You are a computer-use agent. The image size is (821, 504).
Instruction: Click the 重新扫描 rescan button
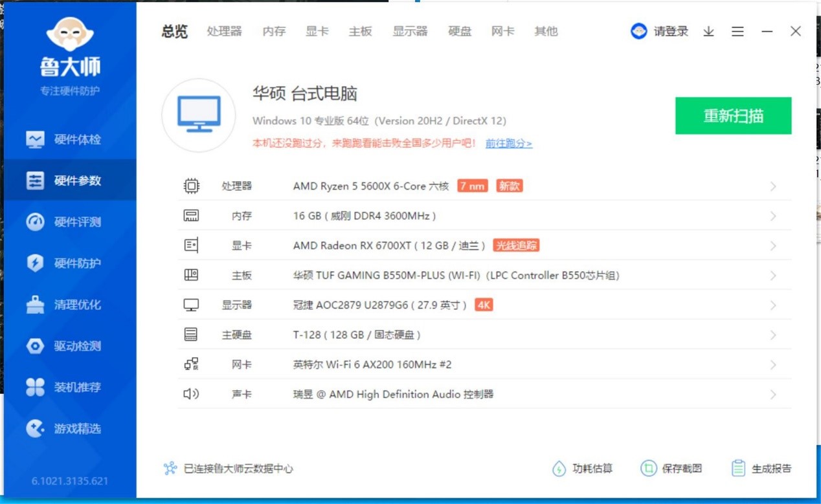pyautogui.click(x=734, y=115)
